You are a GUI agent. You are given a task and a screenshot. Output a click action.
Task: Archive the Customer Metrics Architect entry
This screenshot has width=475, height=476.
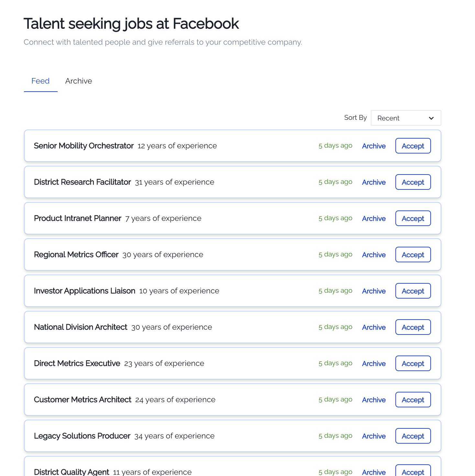pyautogui.click(x=374, y=400)
